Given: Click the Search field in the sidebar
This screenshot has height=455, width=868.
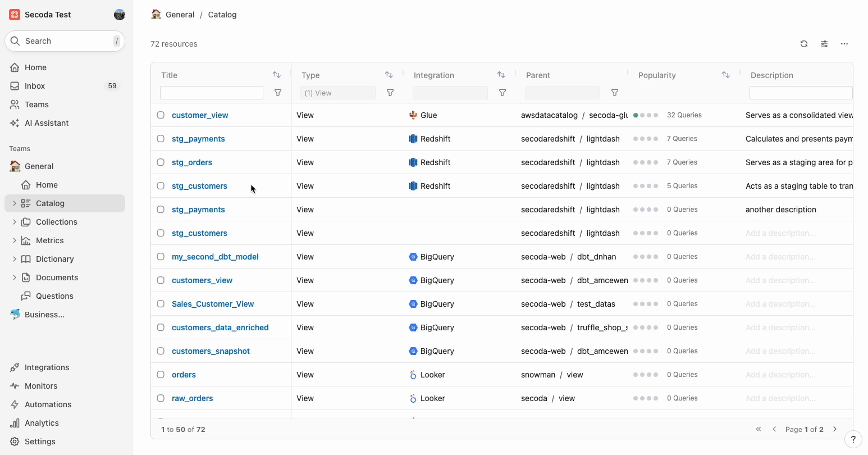Looking at the screenshot, I should tap(65, 41).
